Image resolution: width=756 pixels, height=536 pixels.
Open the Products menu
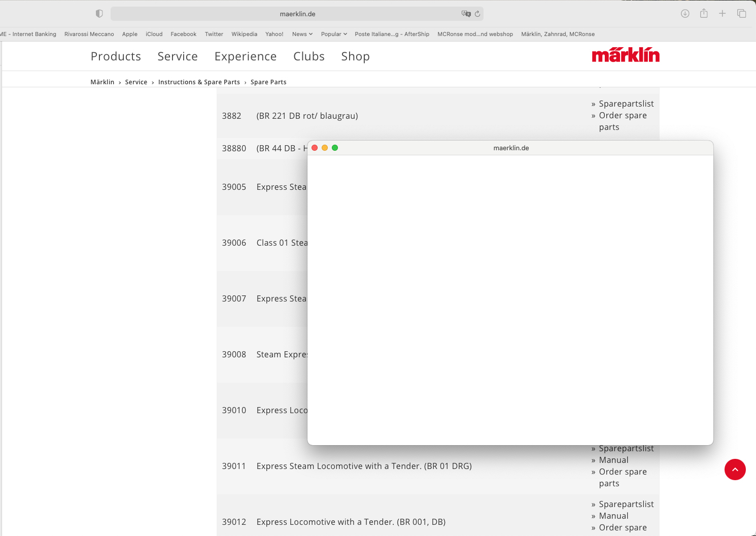[116, 56]
